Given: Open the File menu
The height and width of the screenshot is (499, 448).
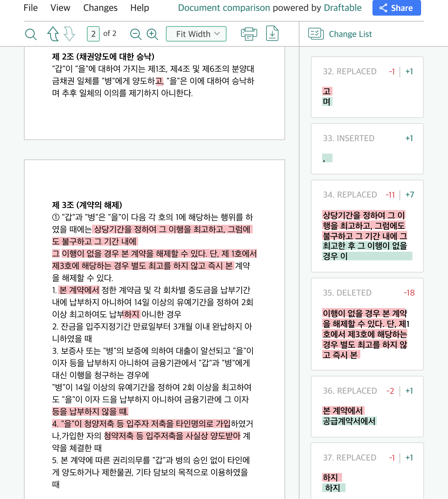Looking at the screenshot, I should tap(31, 8).
